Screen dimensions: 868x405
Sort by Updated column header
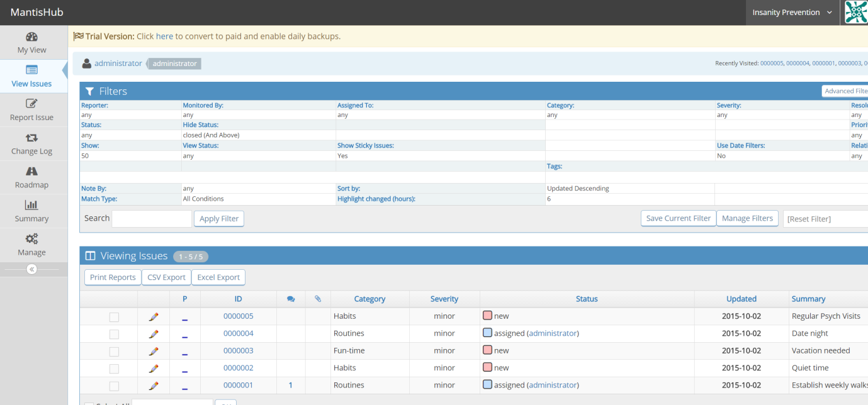click(x=741, y=299)
